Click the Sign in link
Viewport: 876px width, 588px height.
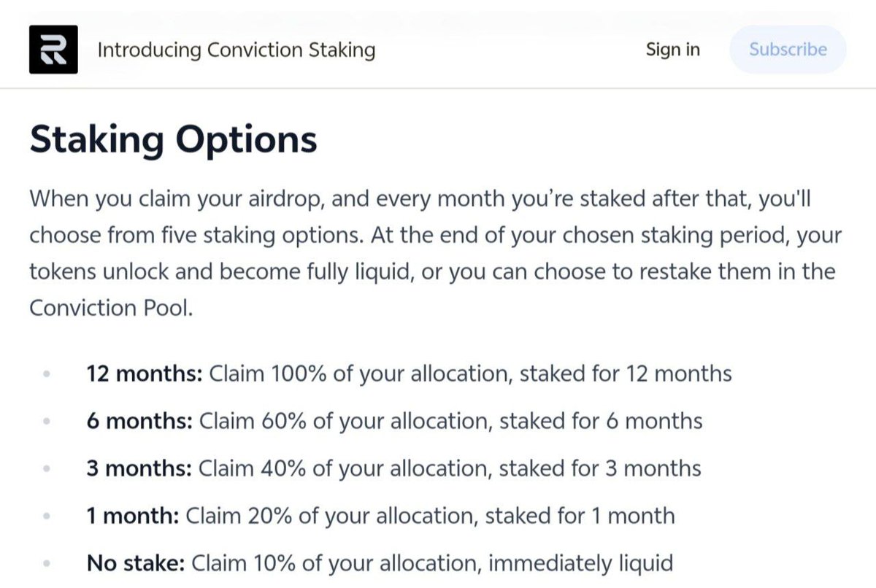(x=672, y=50)
